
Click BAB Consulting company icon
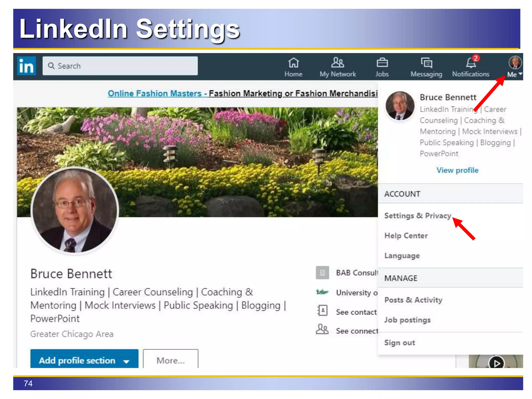[x=322, y=273]
